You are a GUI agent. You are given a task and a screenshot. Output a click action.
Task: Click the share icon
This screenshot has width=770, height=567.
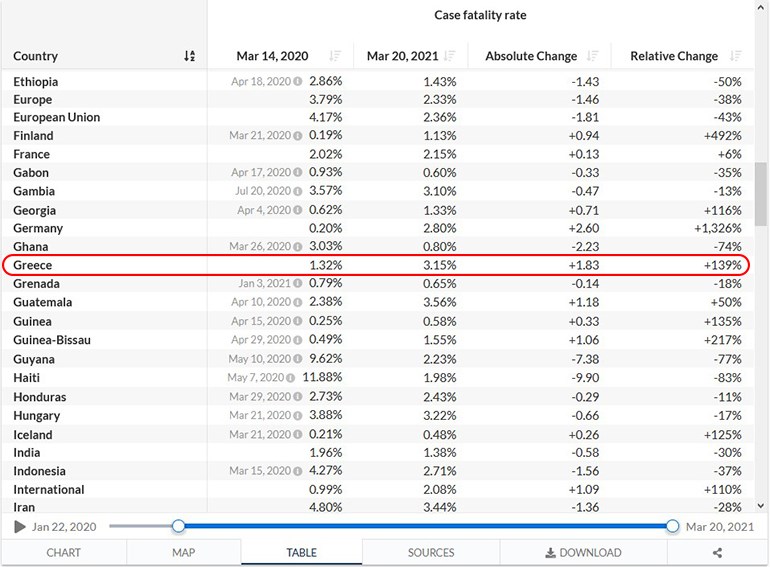click(x=717, y=553)
